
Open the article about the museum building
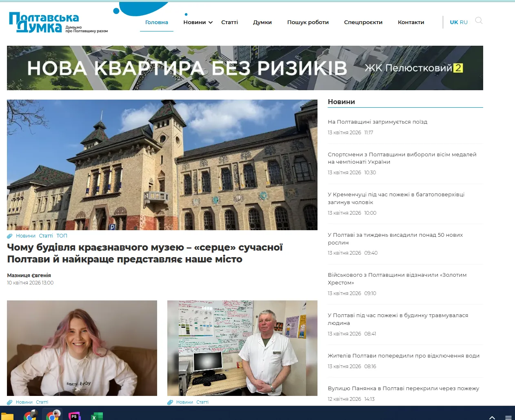145,253
